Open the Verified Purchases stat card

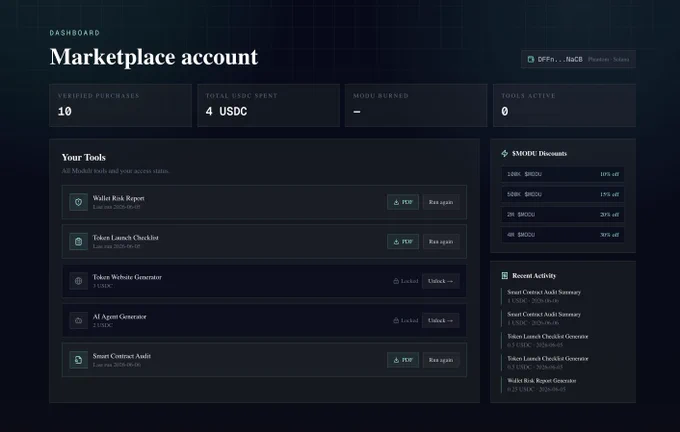(x=121, y=105)
